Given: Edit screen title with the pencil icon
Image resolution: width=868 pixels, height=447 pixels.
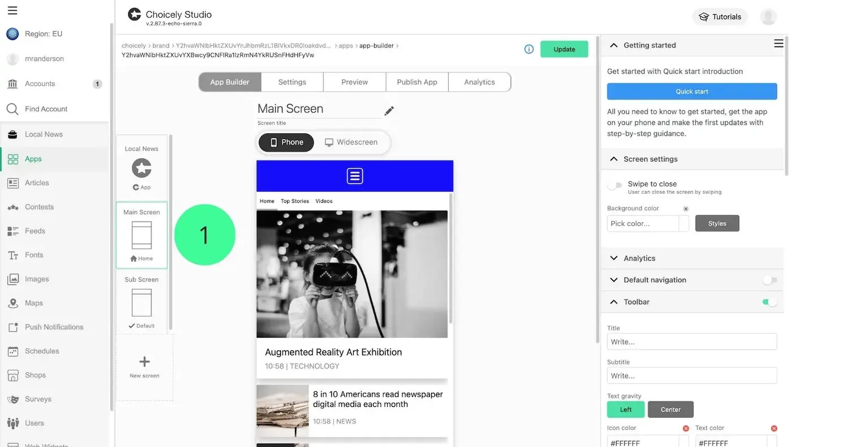Looking at the screenshot, I should click(389, 111).
